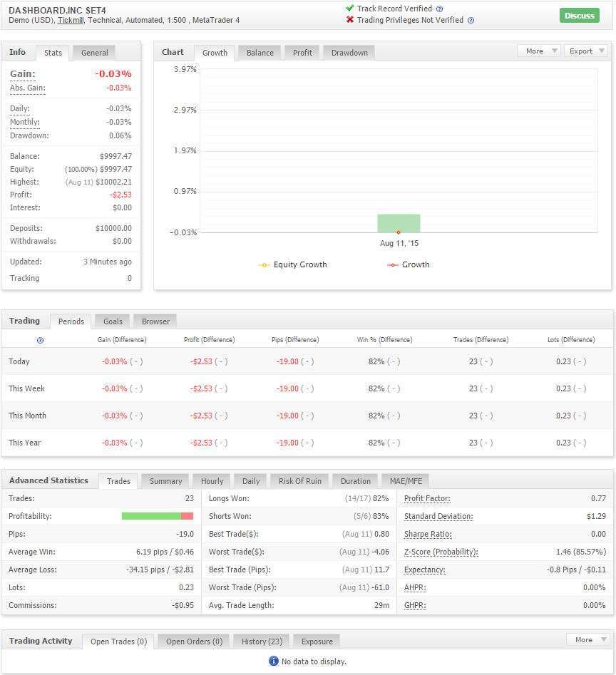Open the Goals trading tab
616x675 pixels.
coord(113,321)
